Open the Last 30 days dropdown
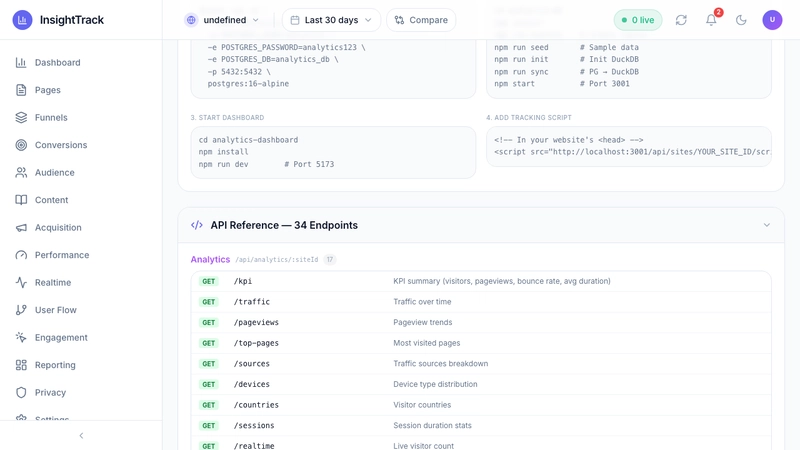This screenshot has height=450, width=800. [331, 20]
